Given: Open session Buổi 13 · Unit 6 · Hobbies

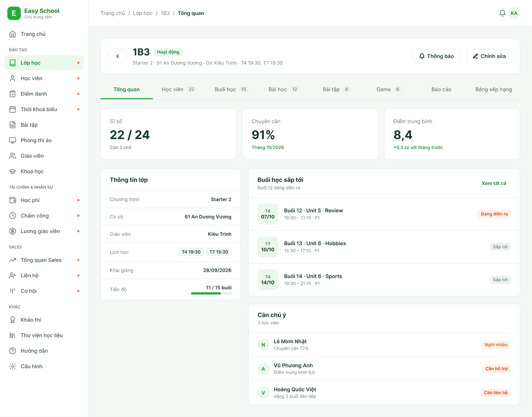Looking at the screenshot, I should pyautogui.click(x=384, y=247).
